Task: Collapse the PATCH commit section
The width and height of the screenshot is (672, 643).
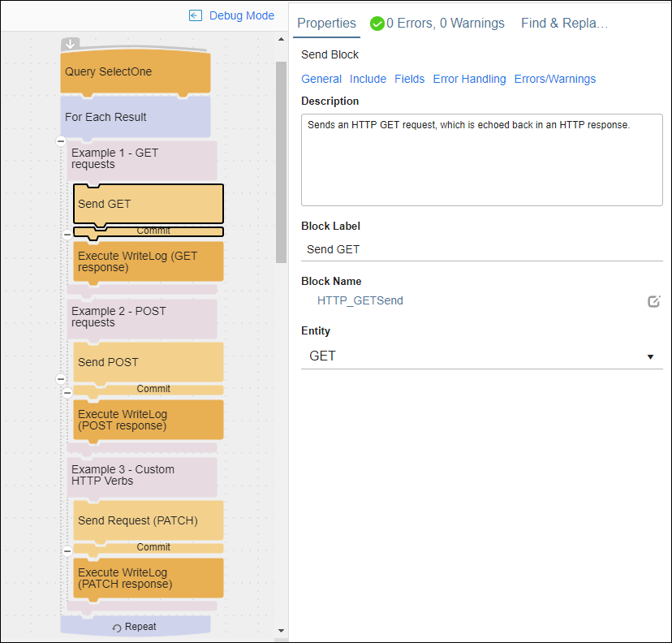Action: tap(67, 550)
